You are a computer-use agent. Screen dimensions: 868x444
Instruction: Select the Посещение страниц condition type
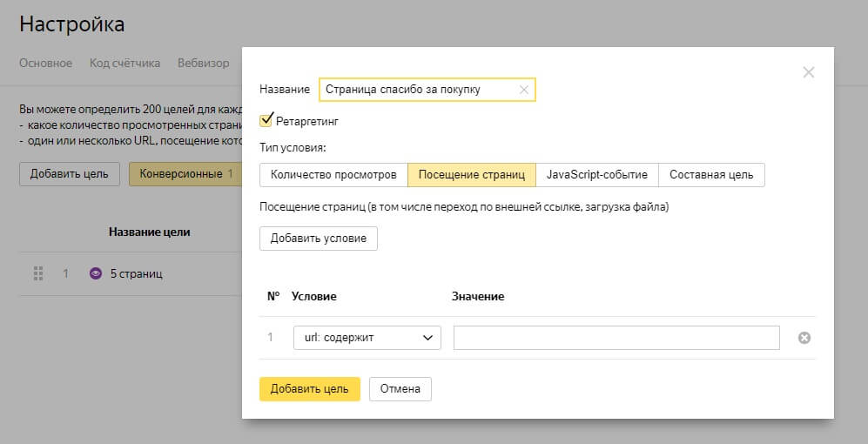pos(472,175)
